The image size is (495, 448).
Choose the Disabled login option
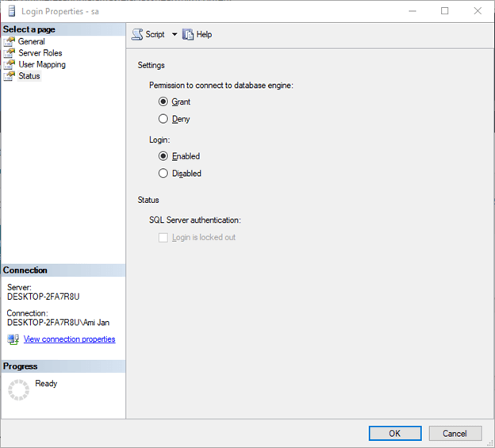tap(163, 173)
